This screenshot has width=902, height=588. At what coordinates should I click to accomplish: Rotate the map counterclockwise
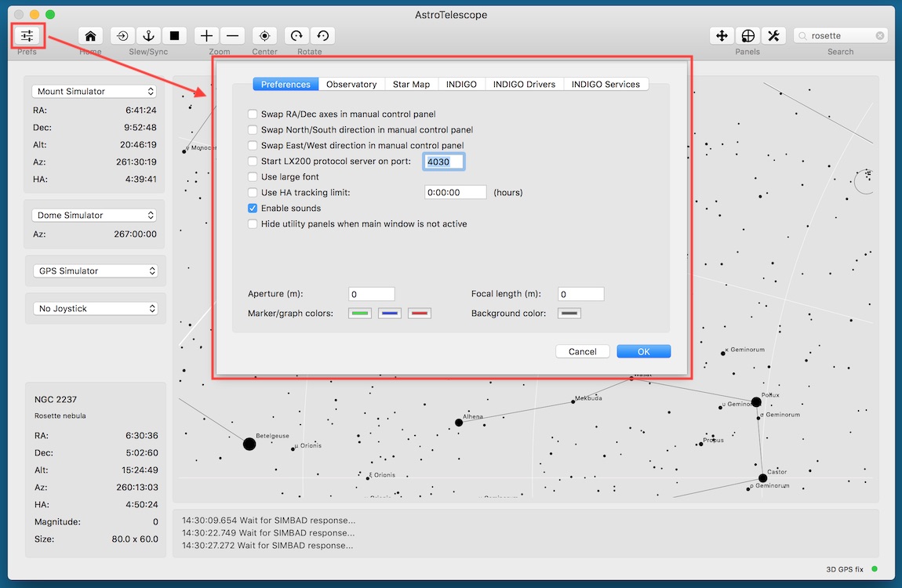(322, 35)
